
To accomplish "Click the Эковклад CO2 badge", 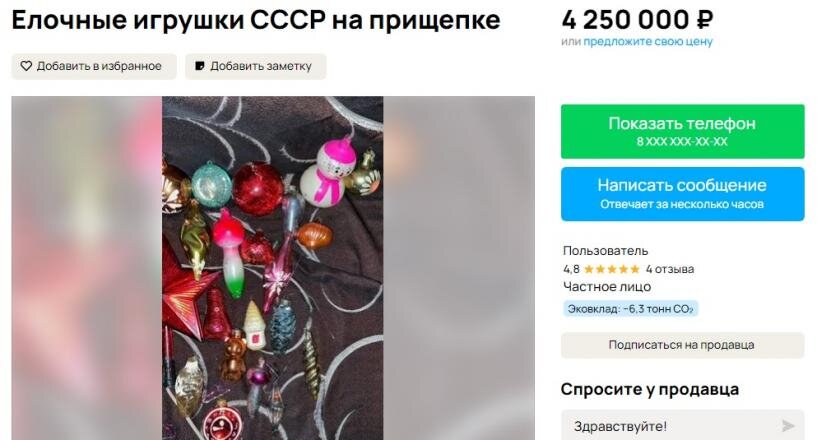I will (x=630, y=309).
